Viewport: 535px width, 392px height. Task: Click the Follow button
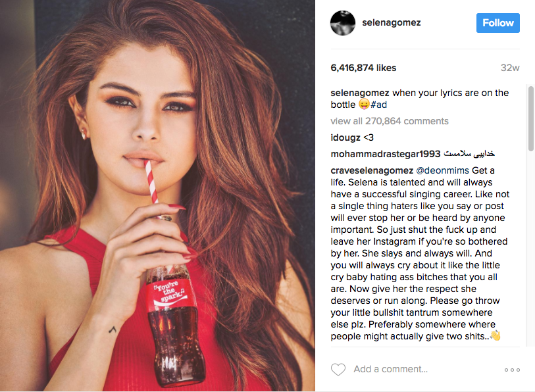(x=497, y=23)
